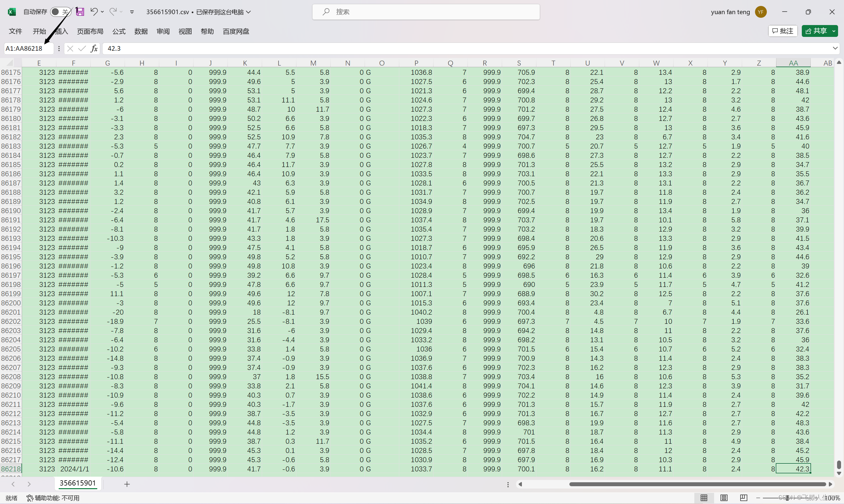This screenshot has height=504, width=844.
Task: Click the Name Box showing A1:AA86218
Action: 28,48
